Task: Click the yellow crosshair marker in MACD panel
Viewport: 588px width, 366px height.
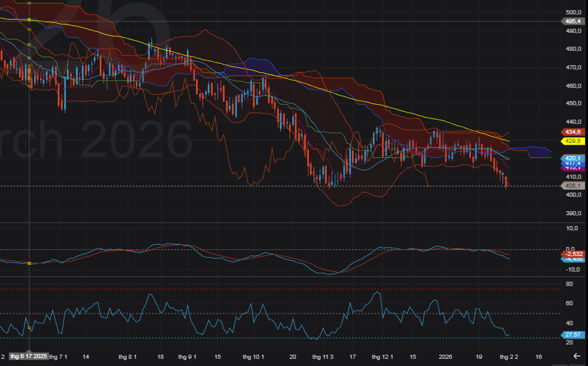Action: 29,263
